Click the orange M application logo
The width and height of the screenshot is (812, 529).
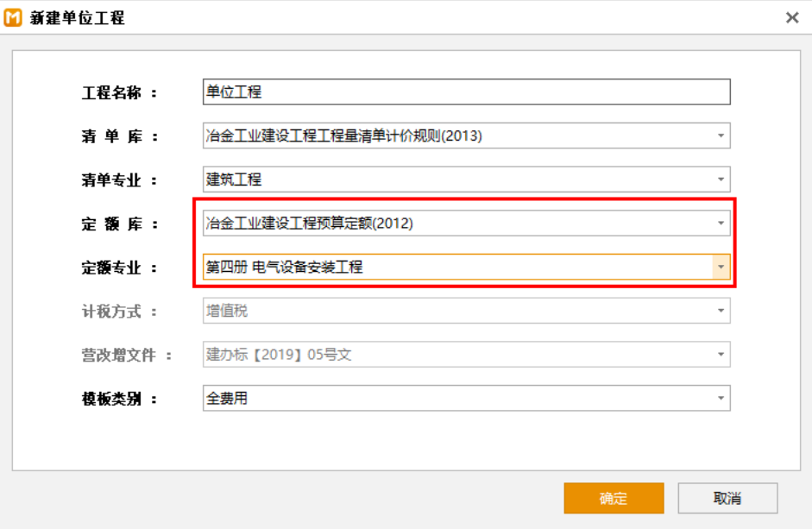click(13, 17)
